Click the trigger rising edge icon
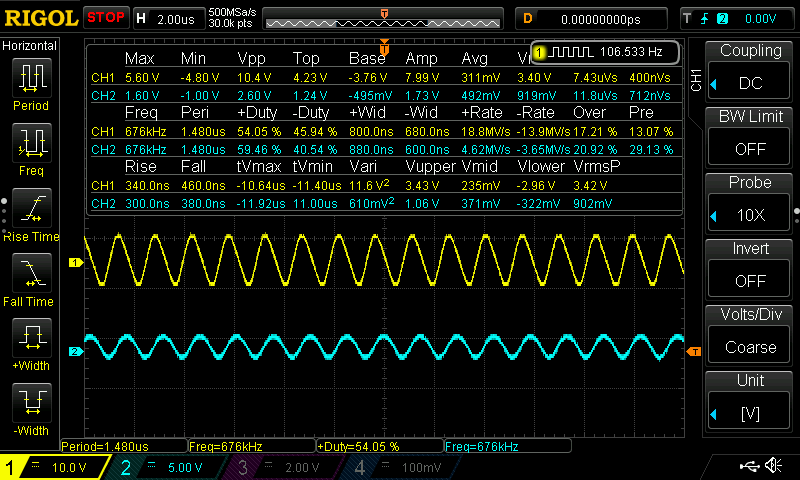Screen dimensions: 800x480 click(705, 19)
